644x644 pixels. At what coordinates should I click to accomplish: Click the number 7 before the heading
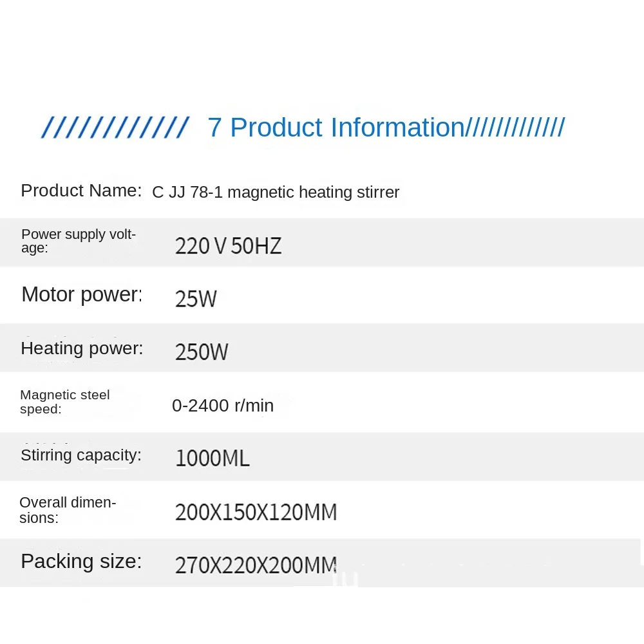[x=214, y=128]
